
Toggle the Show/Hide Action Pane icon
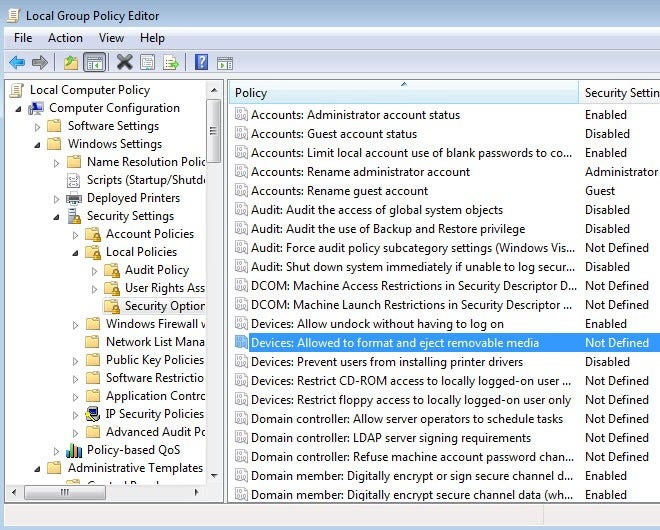225,63
